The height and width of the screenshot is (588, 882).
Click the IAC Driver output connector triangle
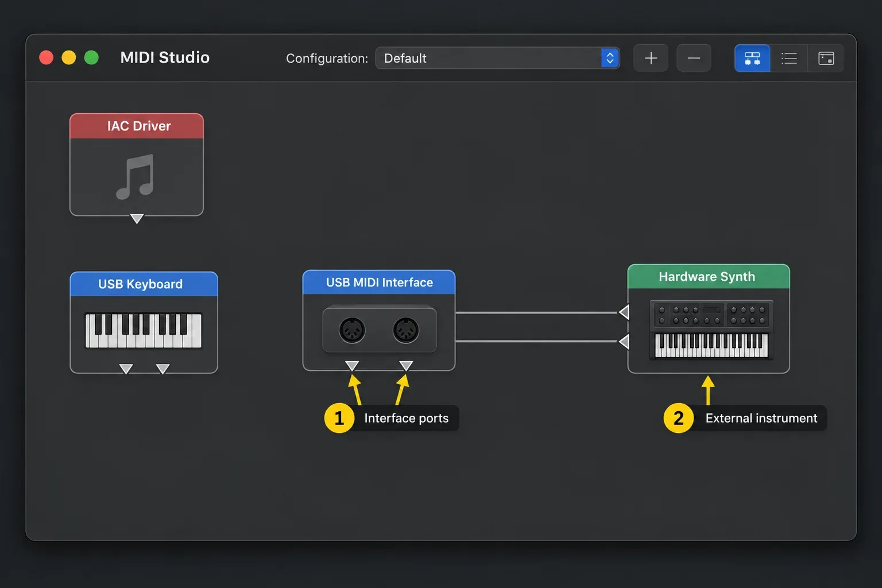coord(137,219)
